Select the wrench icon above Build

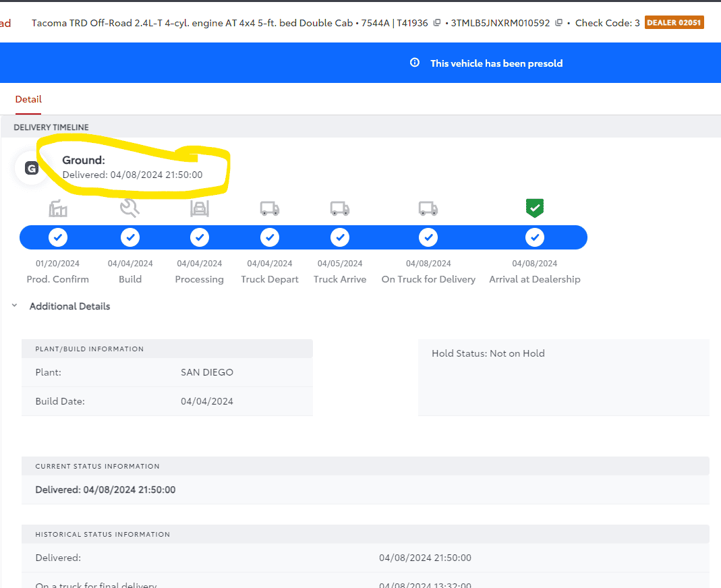tap(129, 208)
